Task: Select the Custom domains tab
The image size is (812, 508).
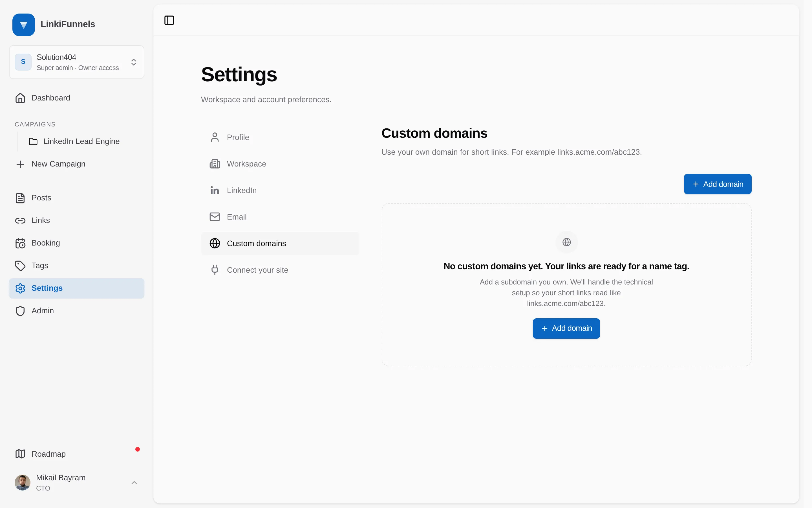Action: click(x=280, y=243)
